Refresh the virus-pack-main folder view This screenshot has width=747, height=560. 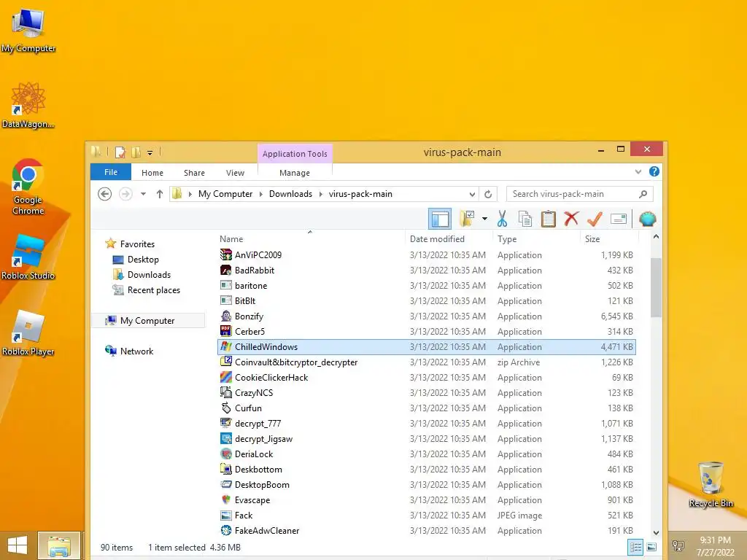point(488,194)
